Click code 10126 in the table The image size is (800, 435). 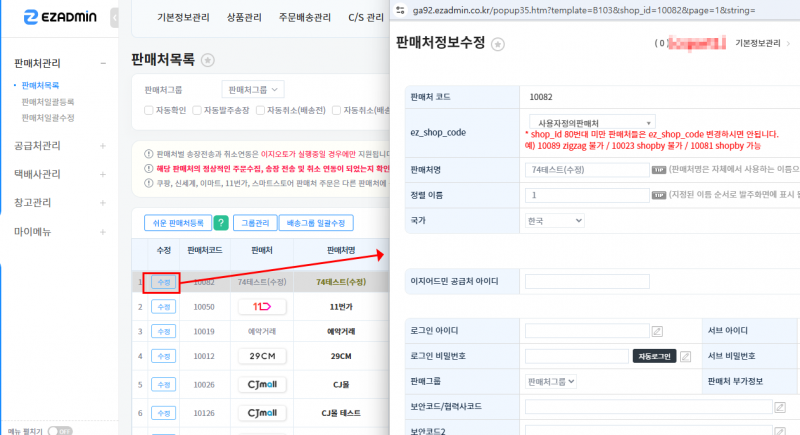point(204,413)
